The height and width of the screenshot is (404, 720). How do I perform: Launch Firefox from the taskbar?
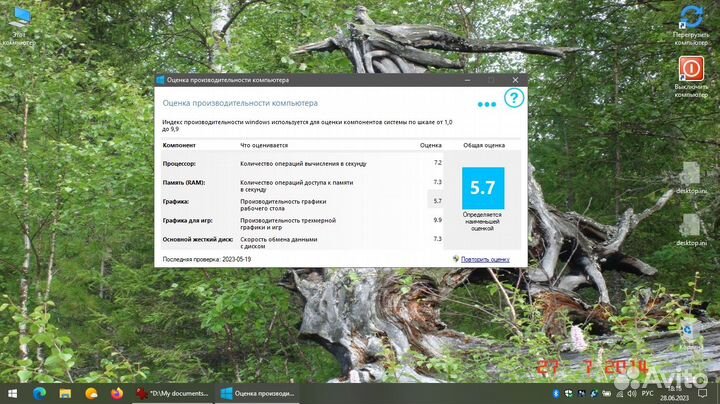point(117,393)
